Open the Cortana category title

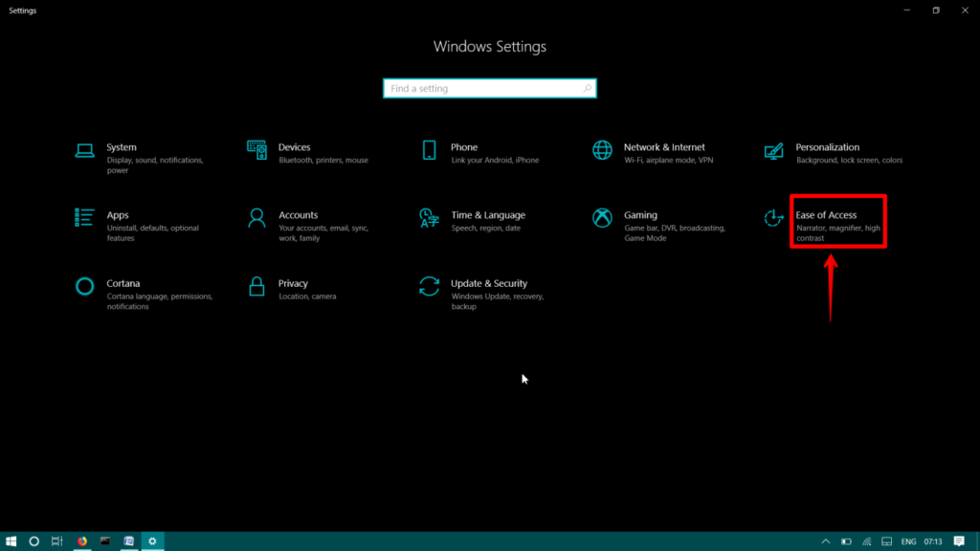123,283
